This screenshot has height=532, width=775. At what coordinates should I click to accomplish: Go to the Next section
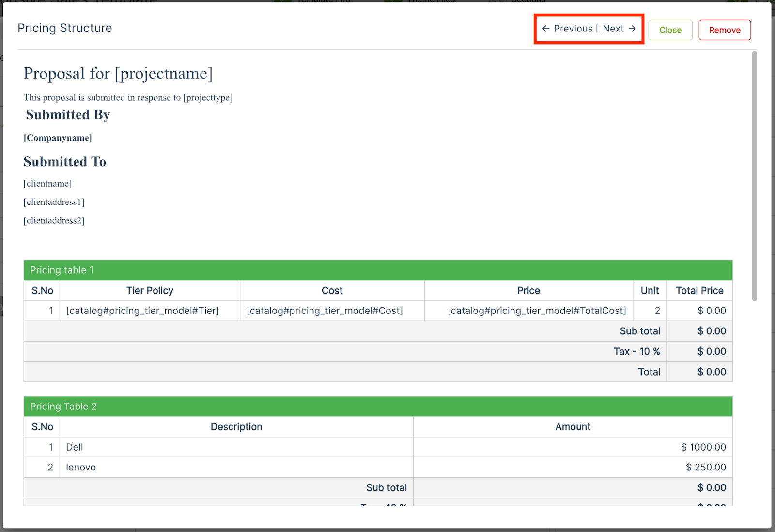(x=613, y=29)
